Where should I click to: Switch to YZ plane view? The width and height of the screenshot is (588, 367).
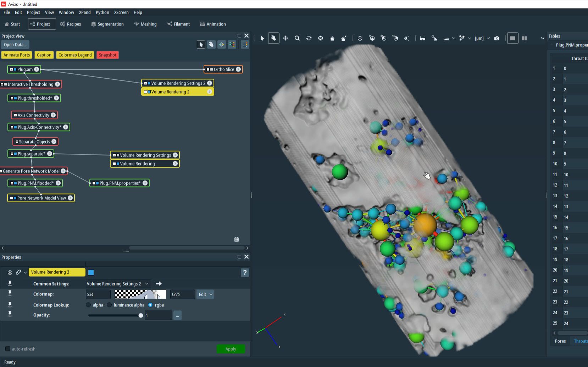pos(395,38)
